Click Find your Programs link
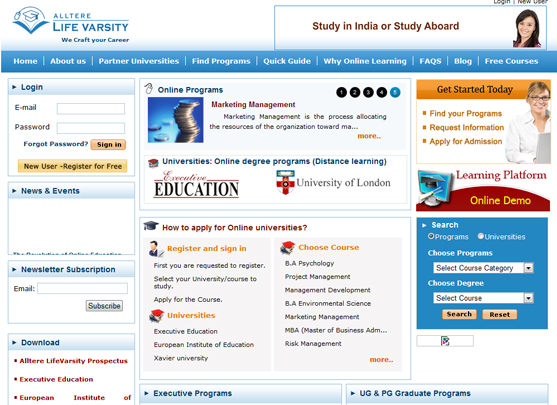This screenshot has height=405, width=557. pyautogui.click(x=466, y=114)
